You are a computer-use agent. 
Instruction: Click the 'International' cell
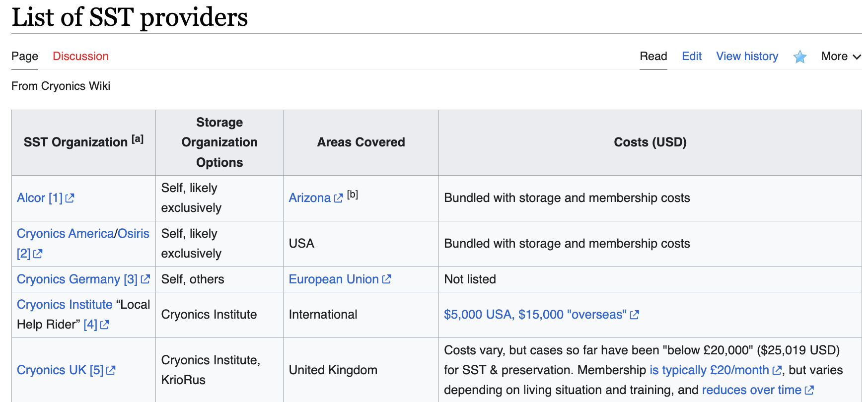tap(361, 315)
